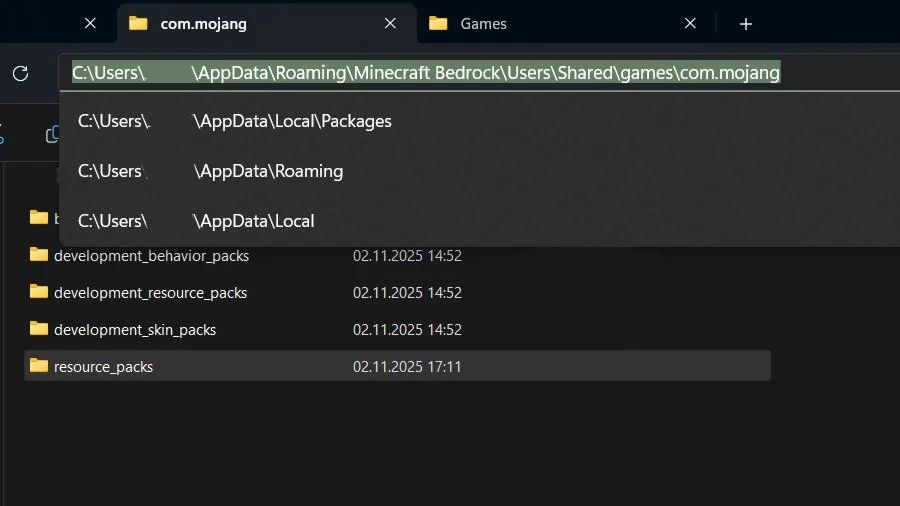The height and width of the screenshot is (506, 900).
Task: Select the development_skin_packs folder name
Action: 135,329
